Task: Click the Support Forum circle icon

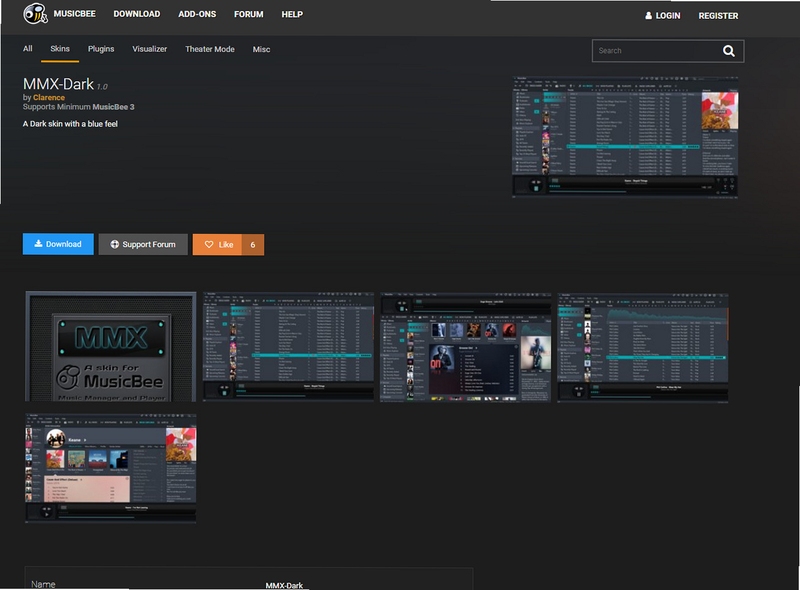Action: 115,244
